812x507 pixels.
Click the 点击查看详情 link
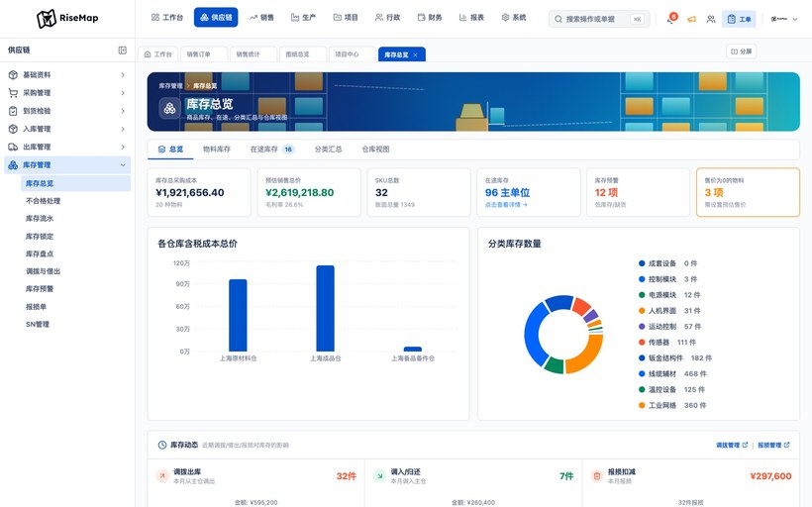(x=506, y=205)
